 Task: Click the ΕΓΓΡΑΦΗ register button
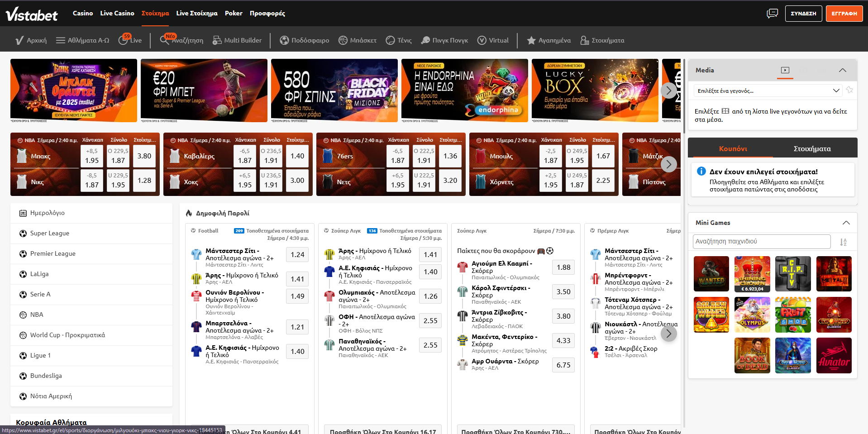click(844, 14)
